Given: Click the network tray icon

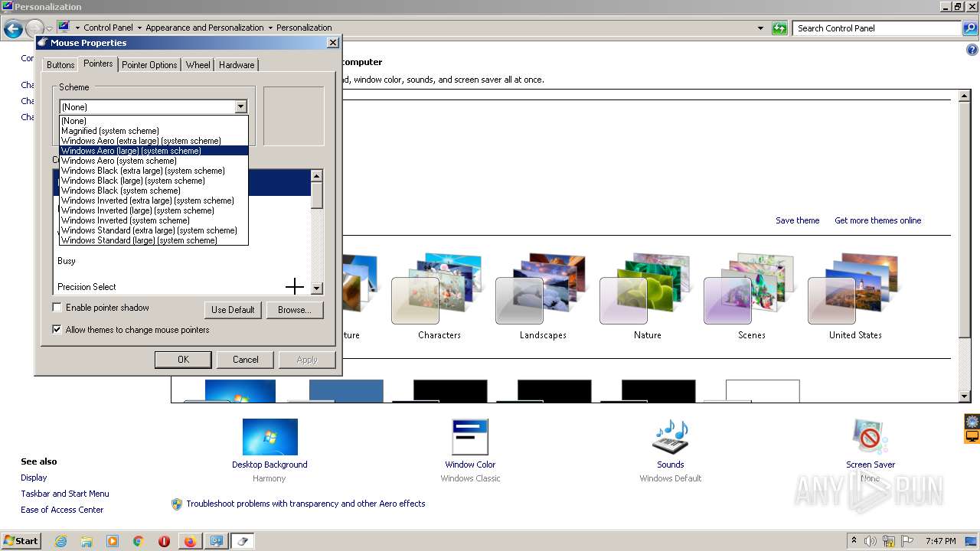Looking at the screenshot, I should (889, 541).
